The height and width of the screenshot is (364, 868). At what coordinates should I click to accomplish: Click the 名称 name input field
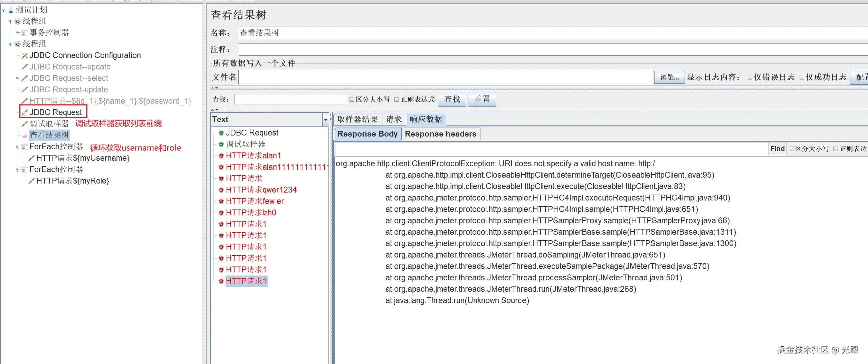point(553,33)
